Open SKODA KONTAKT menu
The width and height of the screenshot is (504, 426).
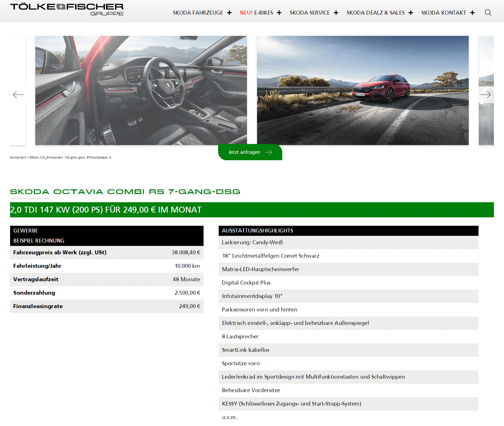[444, 13]
